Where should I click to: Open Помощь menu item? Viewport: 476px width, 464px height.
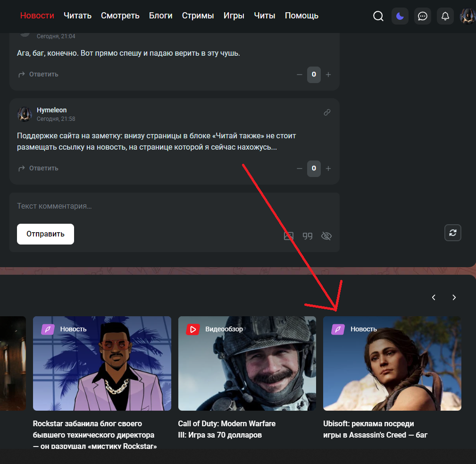(301, 16)
